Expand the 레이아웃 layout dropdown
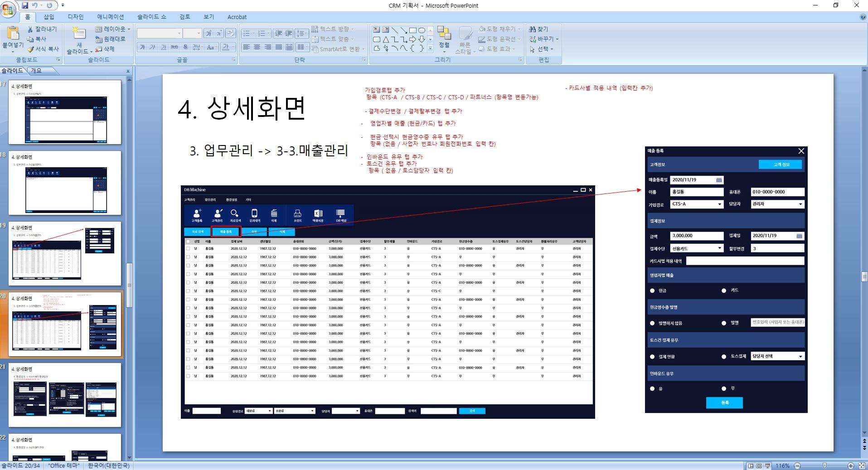 coord(112,29)
